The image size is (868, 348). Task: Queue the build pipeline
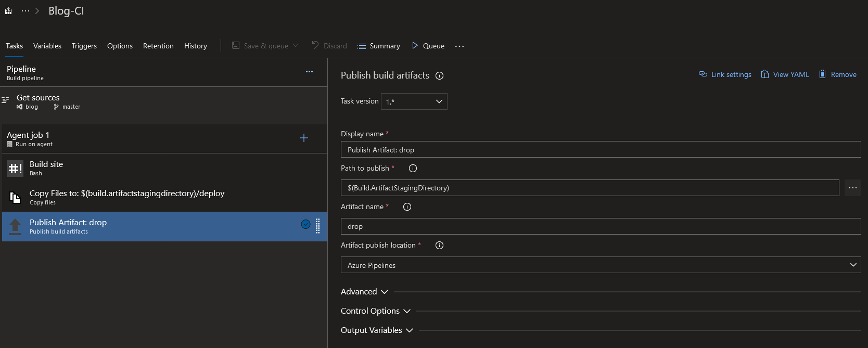click(433, 46)
